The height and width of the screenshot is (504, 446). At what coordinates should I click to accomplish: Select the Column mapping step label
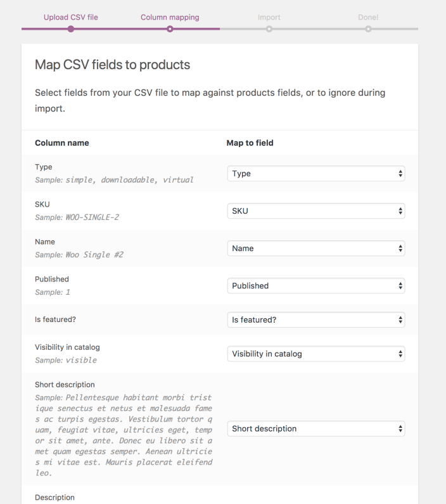pos(170,17)
